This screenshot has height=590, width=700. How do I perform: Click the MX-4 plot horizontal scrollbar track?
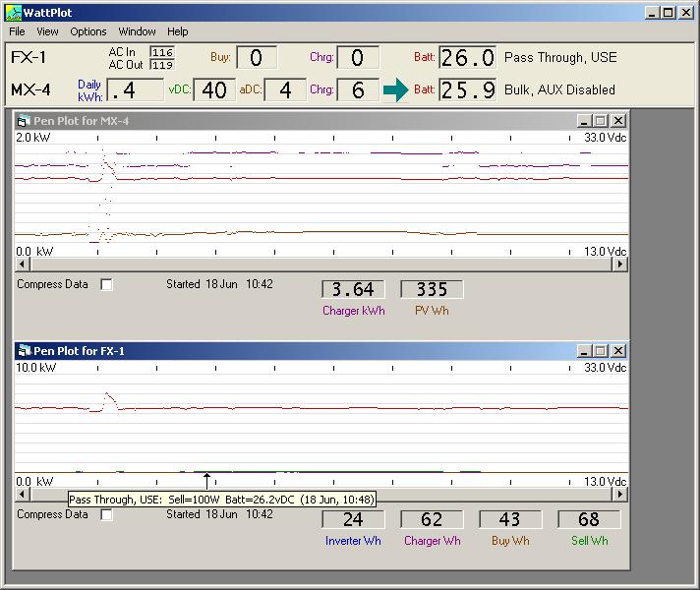coord(321,265)
